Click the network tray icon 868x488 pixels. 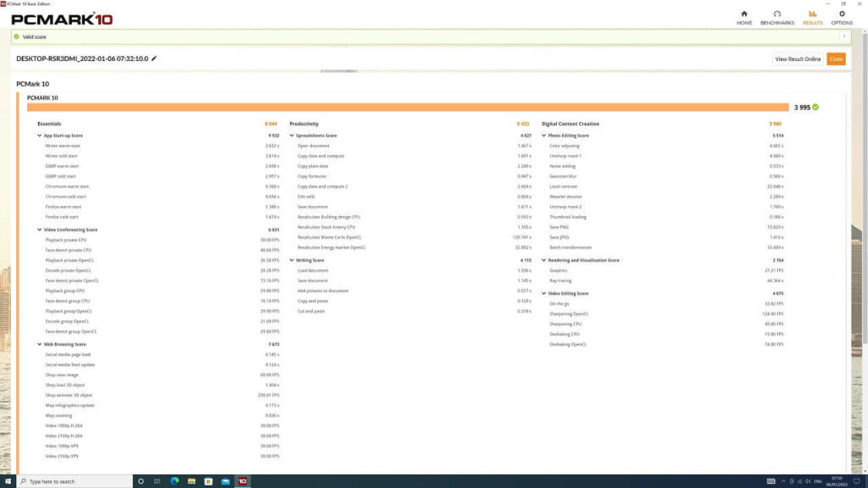799,481
